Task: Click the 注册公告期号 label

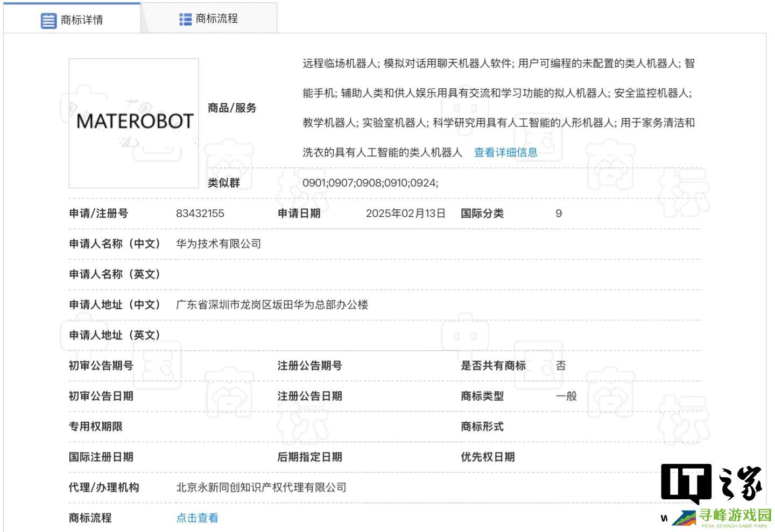Action: coord(309,366)
